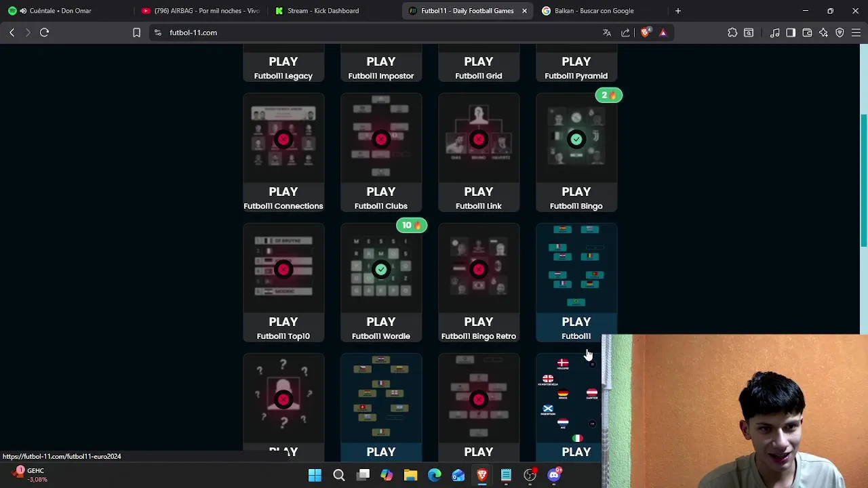Open File Explorer from taskbar
This screenshot has width=868, height=488.
(x=410, y=475)
